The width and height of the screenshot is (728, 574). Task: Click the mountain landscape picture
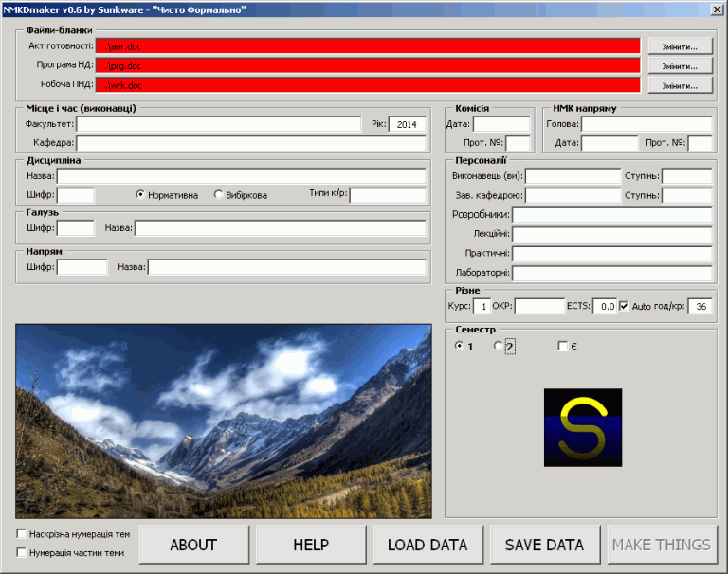224,421
